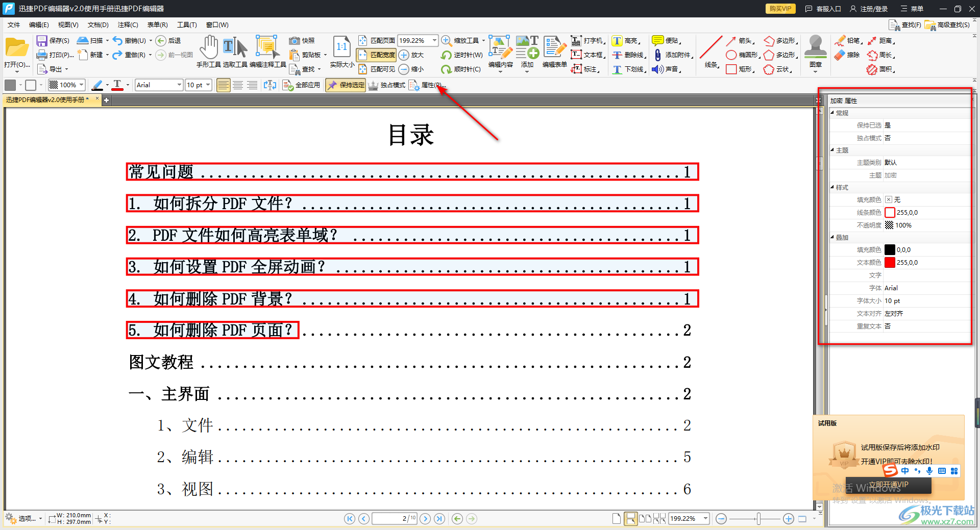The height and width of the screenshot is (530, 980).
Task: Select the Hand tool
Action: point(208,52)
